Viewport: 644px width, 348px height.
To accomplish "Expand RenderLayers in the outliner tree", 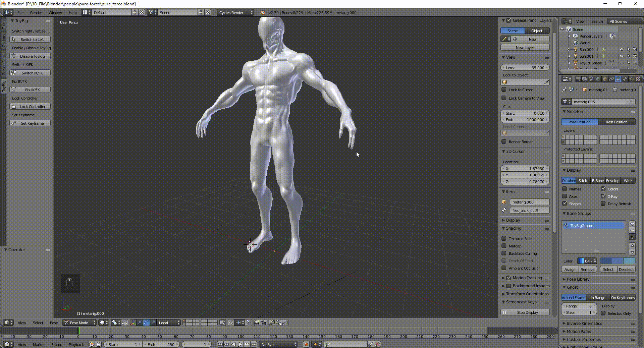I will (569, 36).
